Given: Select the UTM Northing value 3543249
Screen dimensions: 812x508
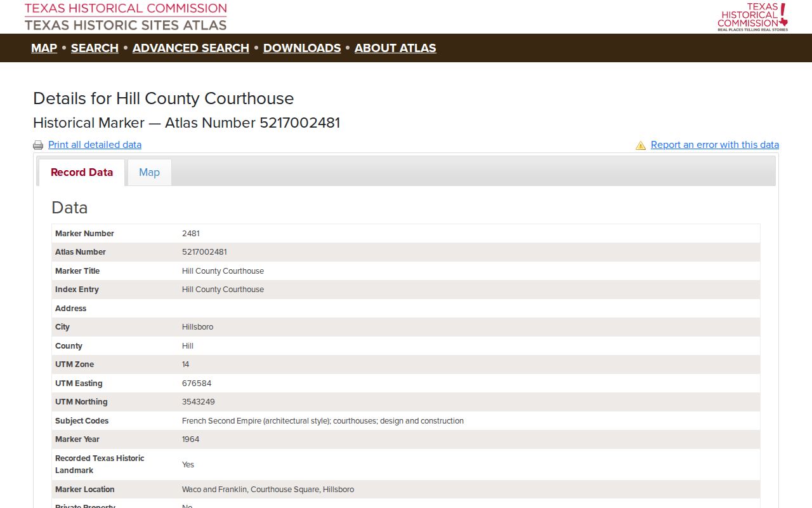Looking at the screenshot, I should pos(199,402).
